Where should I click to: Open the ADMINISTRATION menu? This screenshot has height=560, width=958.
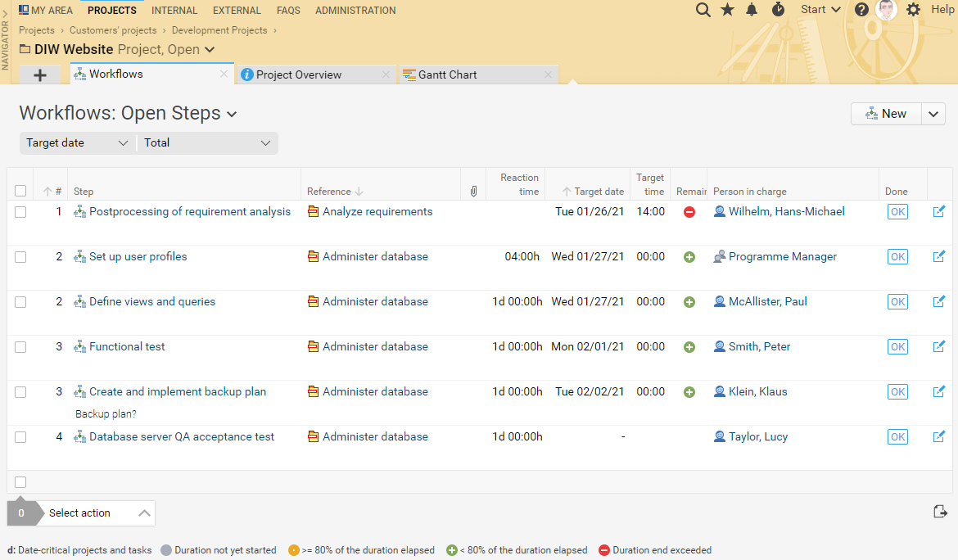[x=355, y=11]
